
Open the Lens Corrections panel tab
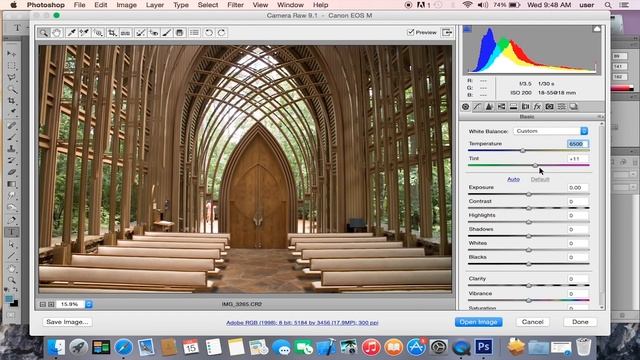point(525,107)
